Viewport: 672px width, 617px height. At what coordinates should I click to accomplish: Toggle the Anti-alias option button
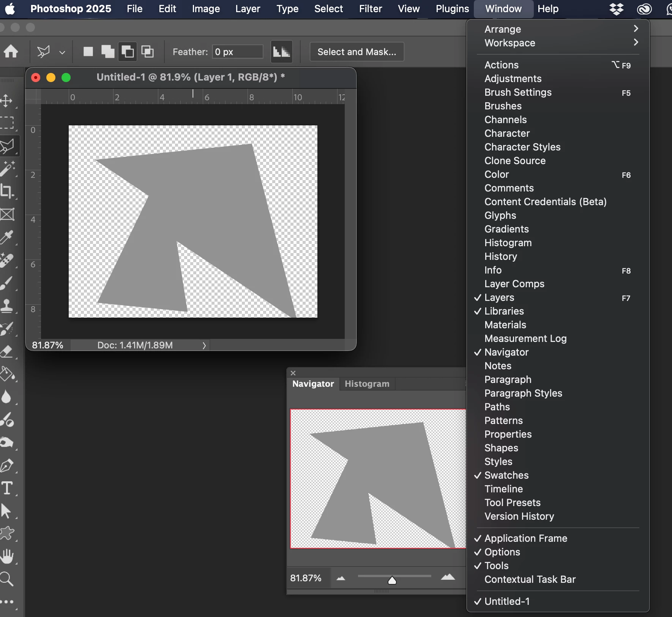click(x=282, y=51)
